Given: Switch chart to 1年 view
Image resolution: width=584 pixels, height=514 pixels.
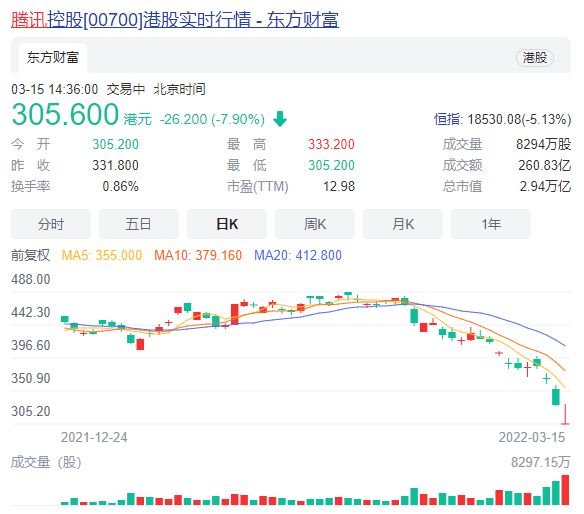Looking at the screenshot, I should [x=491, y=224].
